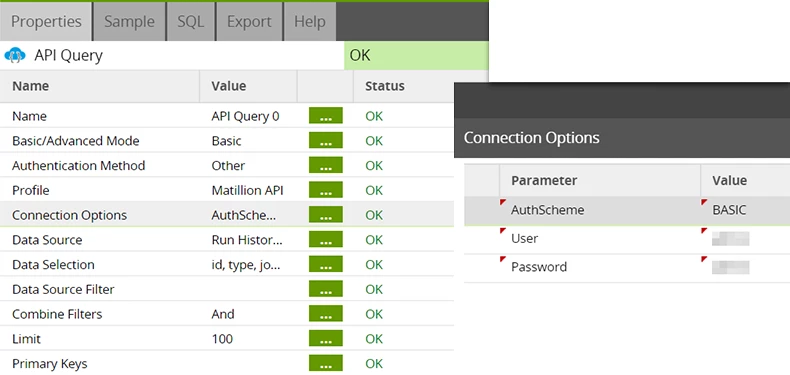Select the Password parameter cell

coord(600,267)
